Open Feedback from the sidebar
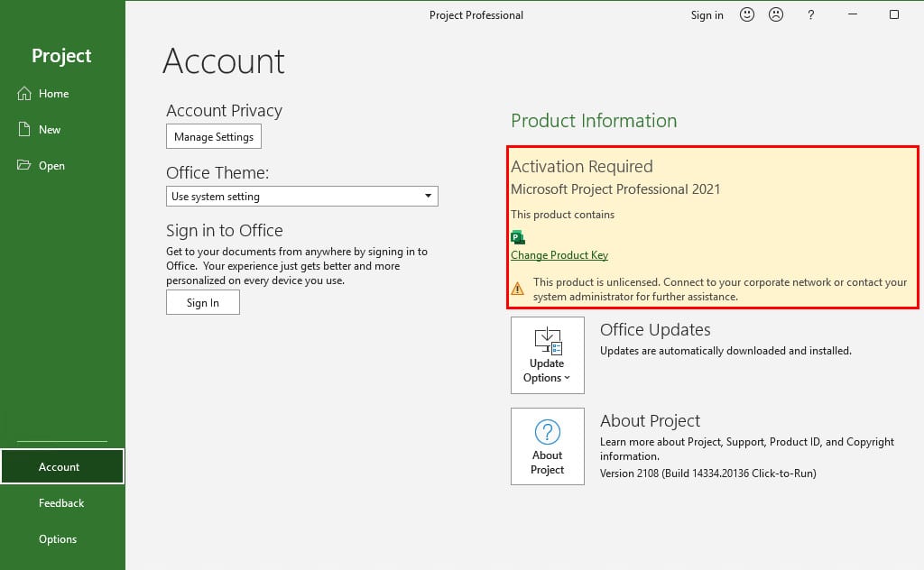This screenshot has width=924, height=570. 62,503
